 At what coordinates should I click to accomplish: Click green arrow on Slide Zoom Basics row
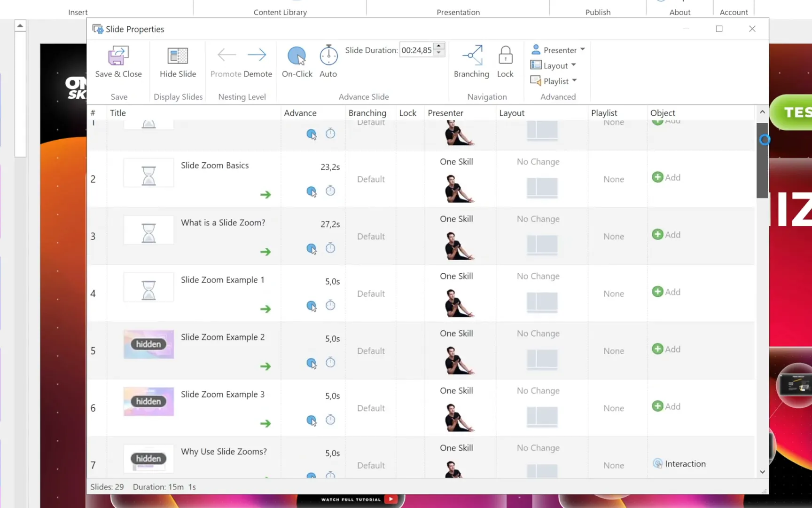265,195
